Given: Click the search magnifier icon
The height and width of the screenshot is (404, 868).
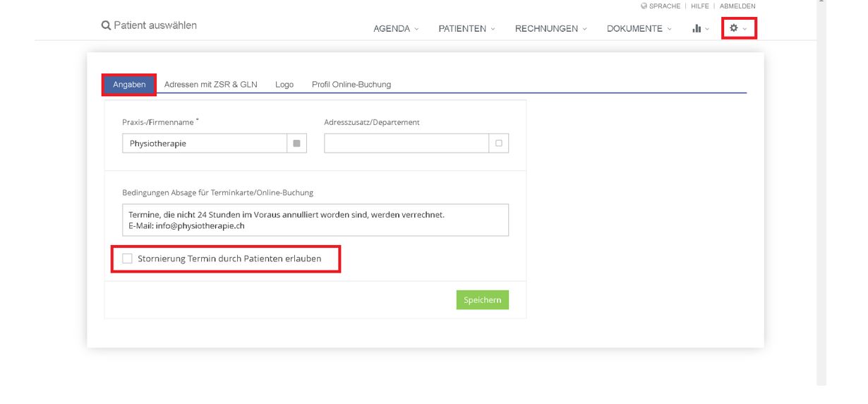Looking at the screenshot, I should click(x=106, y=26).
